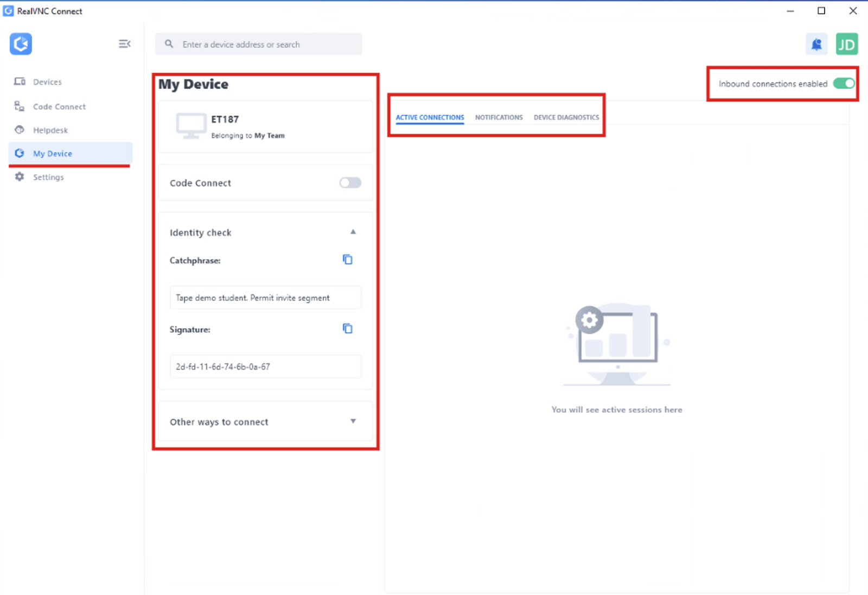Image resolution: width=868 pixels, height=595 pixels.
Task: Click the ET187 computer monitor icon
Action: point(191,126)
